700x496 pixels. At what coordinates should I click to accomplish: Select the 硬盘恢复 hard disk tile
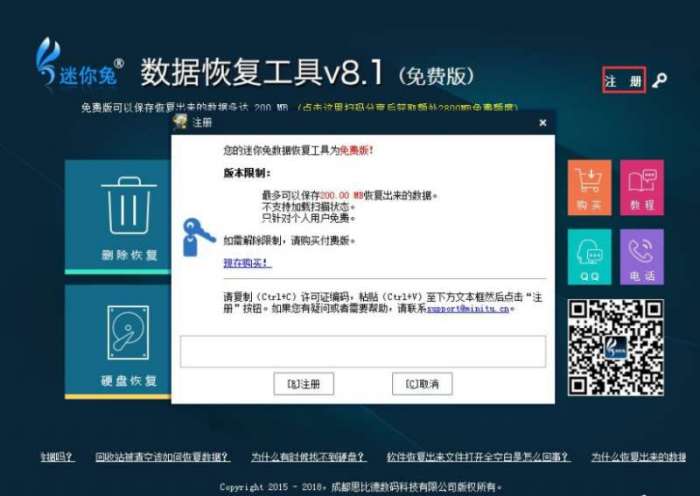point(118,342)
